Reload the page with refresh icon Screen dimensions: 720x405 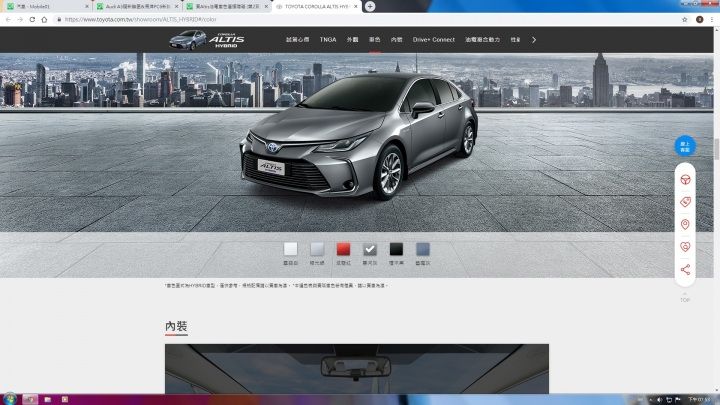(x=32, y=20)
